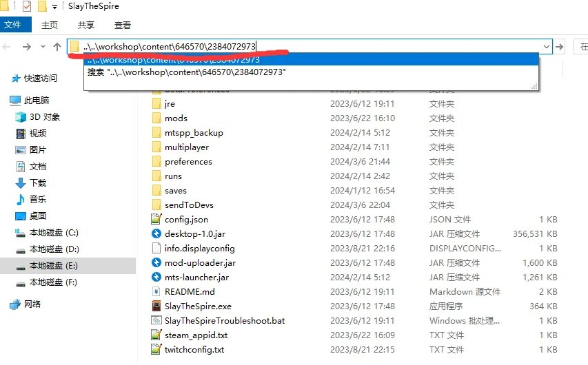Click the config.json file icon
The width and height of the screenshot is (588, 365).
click(156, 220)
